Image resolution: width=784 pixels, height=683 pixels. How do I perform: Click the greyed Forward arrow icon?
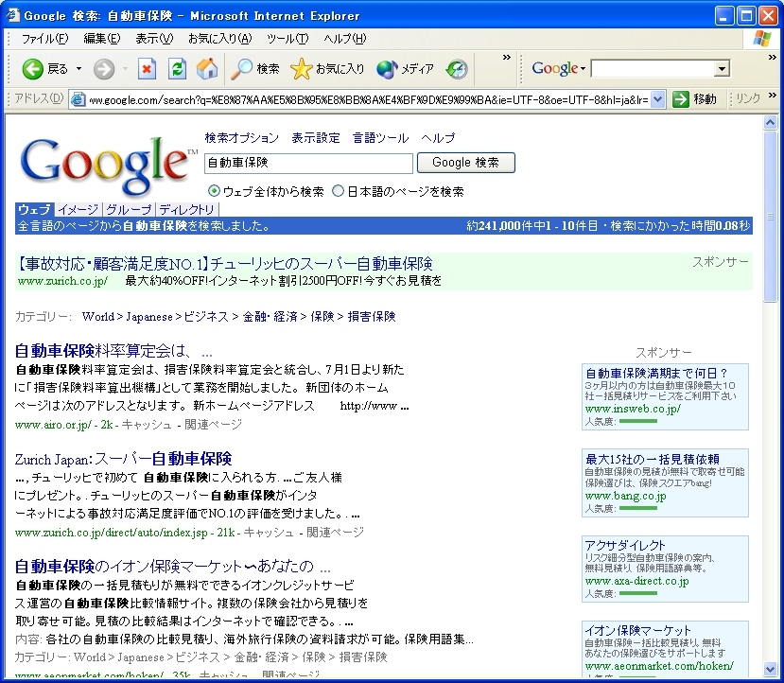[x=104, y=69]
